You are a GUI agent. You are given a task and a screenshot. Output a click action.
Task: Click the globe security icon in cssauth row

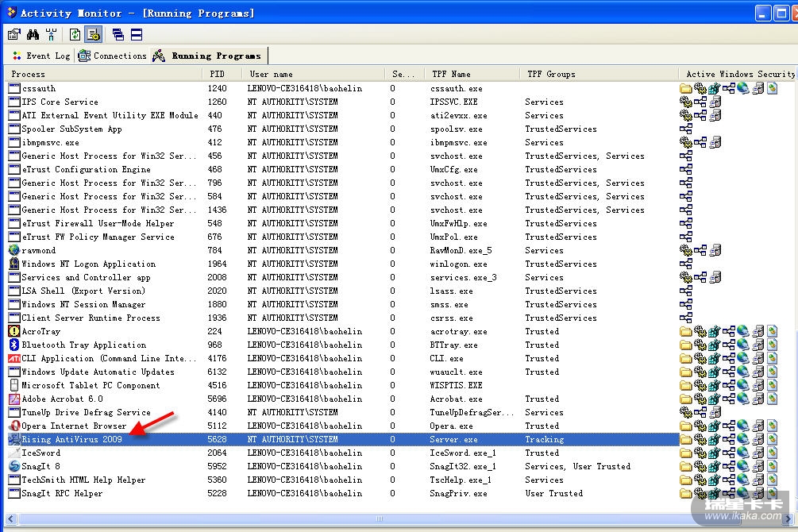743,89
